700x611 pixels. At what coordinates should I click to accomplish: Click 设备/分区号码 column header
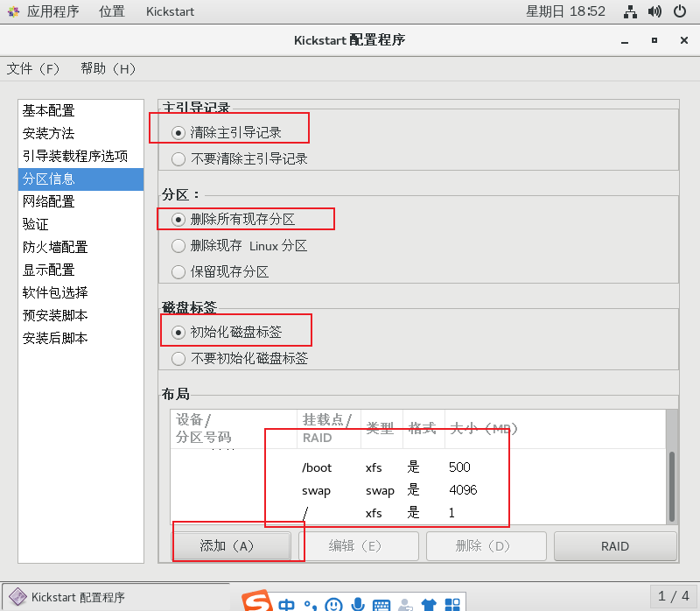[234, 429]
